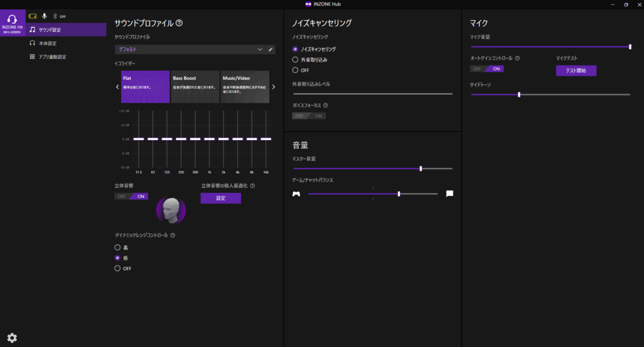Screen dimensions: 644x347
Task: Open the 本体設定 menu item
Action: click(x=48, y=43)
